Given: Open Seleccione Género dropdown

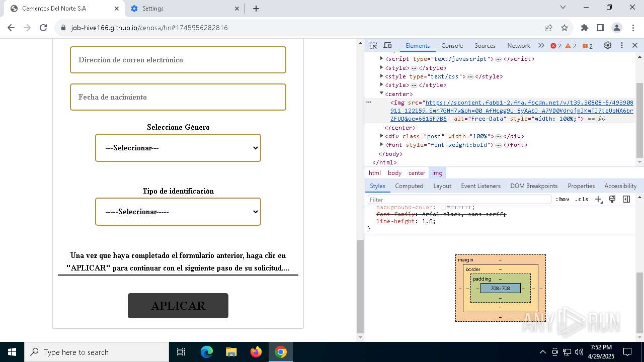Looking at the screenshot, I should point(178,148).
